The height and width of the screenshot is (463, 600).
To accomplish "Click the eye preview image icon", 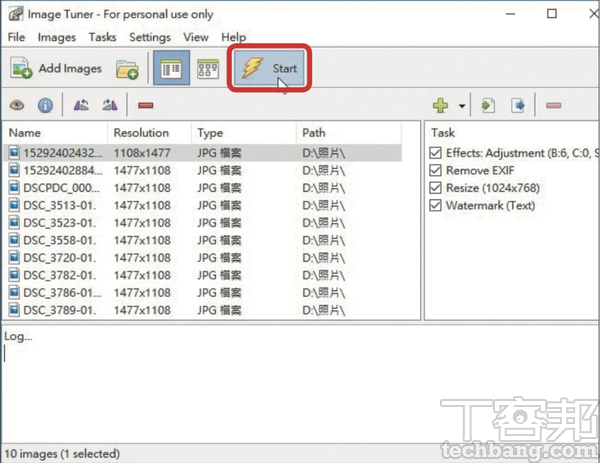I will point(17,105).
